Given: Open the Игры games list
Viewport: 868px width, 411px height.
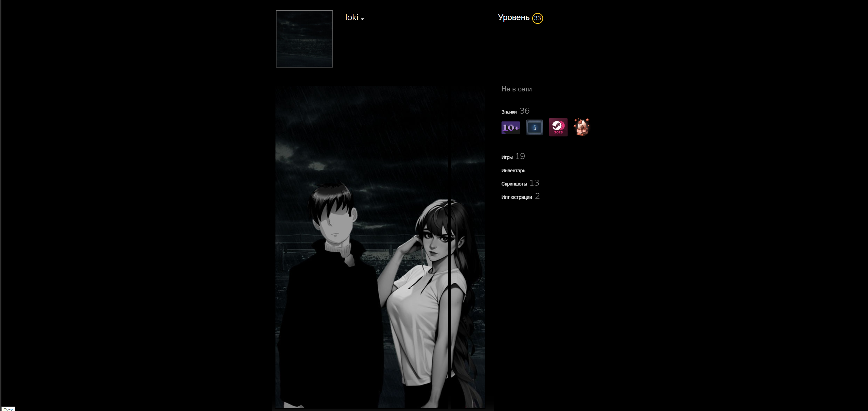Looking at the screenshot, I should [x=507, y=157].
